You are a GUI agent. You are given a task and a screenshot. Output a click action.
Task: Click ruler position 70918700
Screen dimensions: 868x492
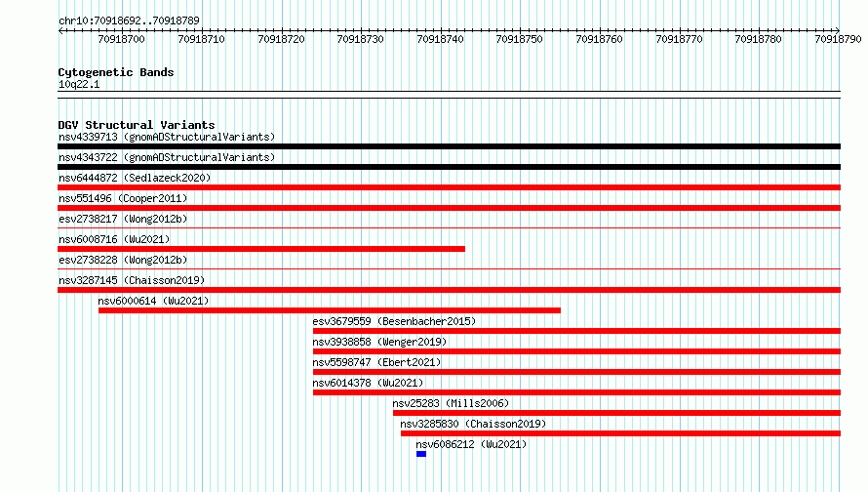coord(121,39)
